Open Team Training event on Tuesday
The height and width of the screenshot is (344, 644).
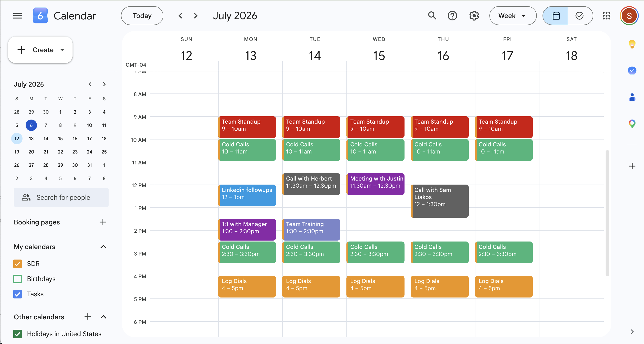coord(311,229)
